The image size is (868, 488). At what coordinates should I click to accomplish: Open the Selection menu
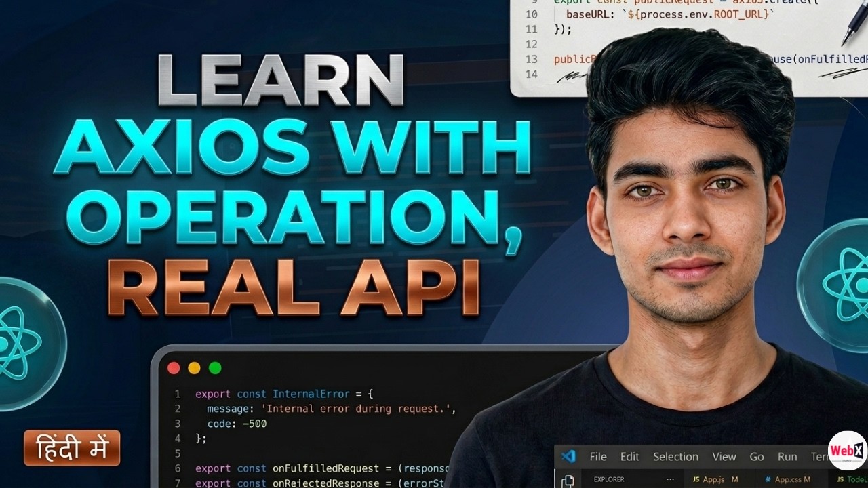click(675, 457)
